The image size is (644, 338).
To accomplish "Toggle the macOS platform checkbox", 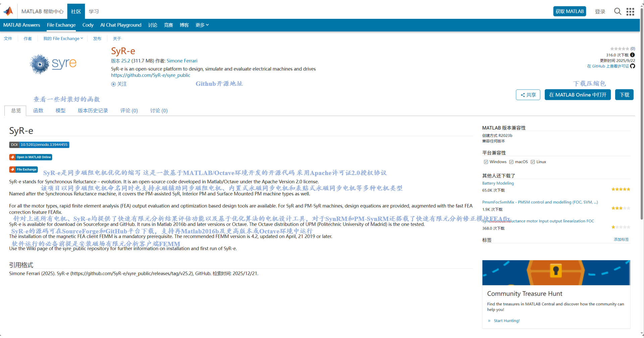I will click(511, 162).
